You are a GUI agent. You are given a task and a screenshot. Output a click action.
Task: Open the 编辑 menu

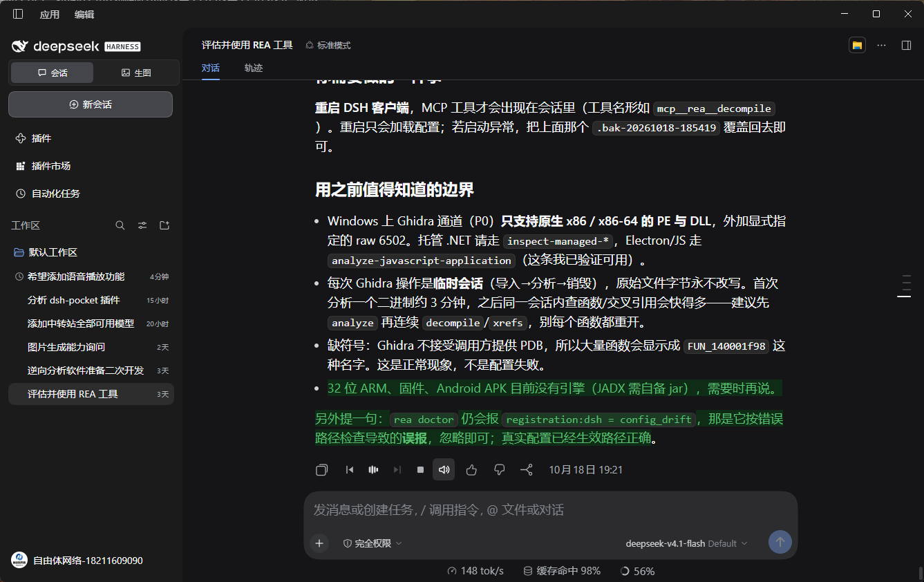pyautogui.click(x=84, y=14)
